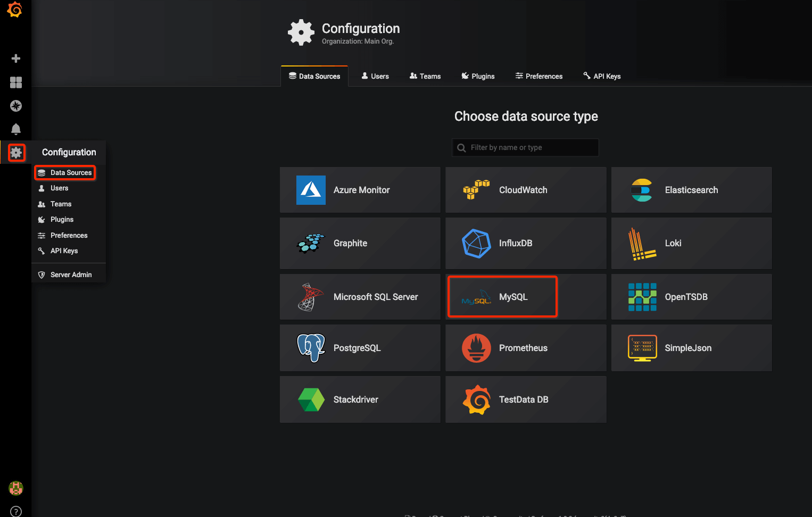
Task: Open the API Keys tab
Action: click(602, 76)
